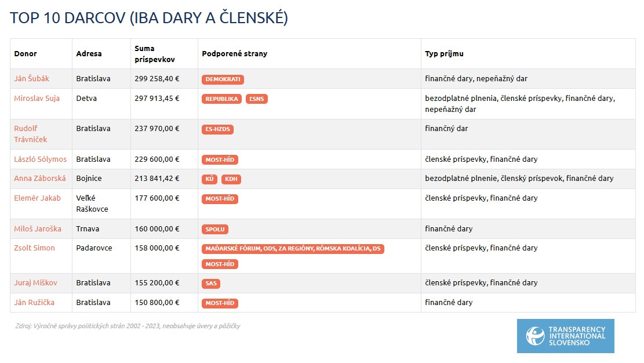Click the Donor column header
The image size is (644, 363).
click(x=26, y=53)
